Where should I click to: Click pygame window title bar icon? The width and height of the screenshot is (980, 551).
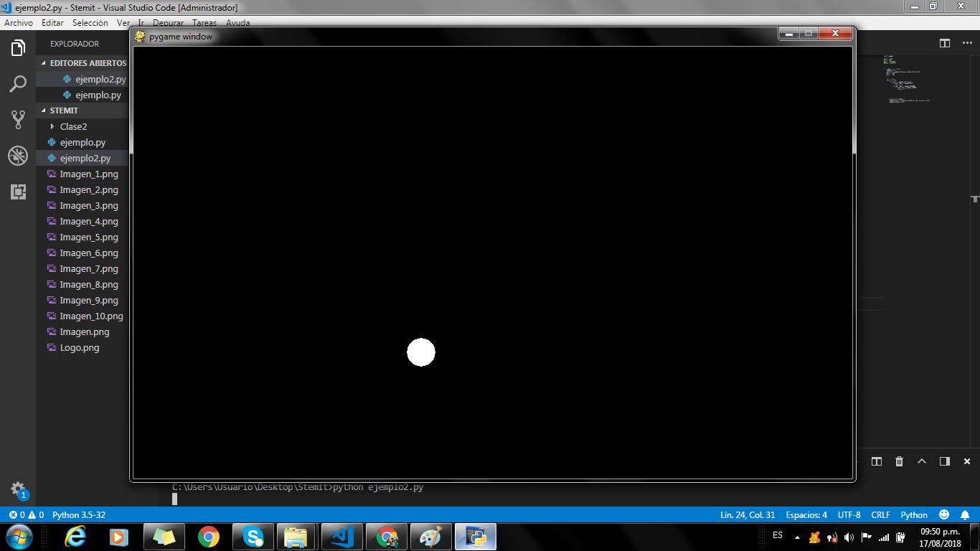(x=141, y=37)
